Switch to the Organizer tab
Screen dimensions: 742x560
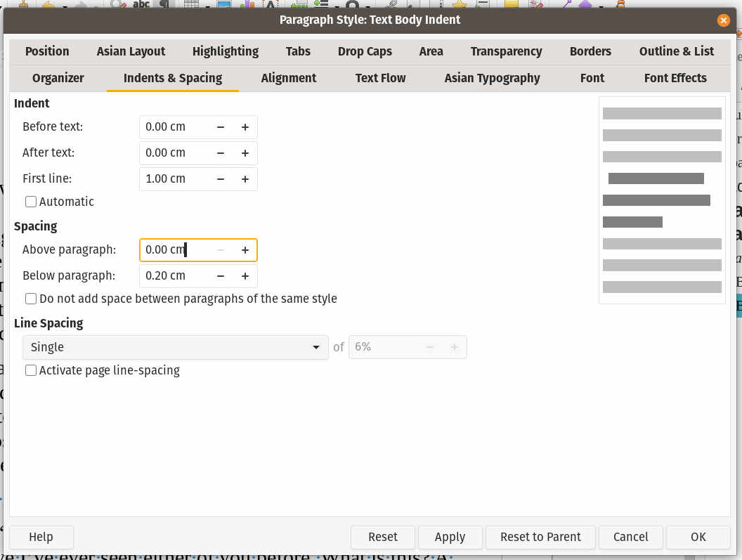[58, 78]
